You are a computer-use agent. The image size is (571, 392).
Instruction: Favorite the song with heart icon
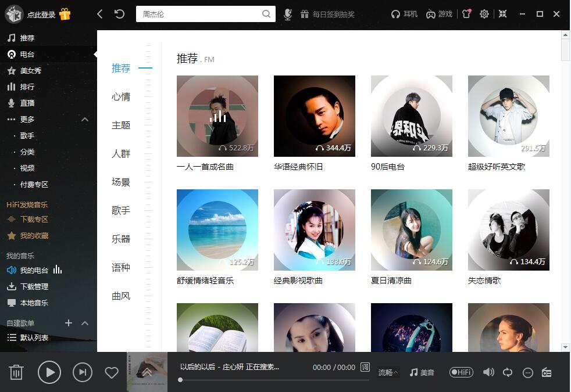112,372
